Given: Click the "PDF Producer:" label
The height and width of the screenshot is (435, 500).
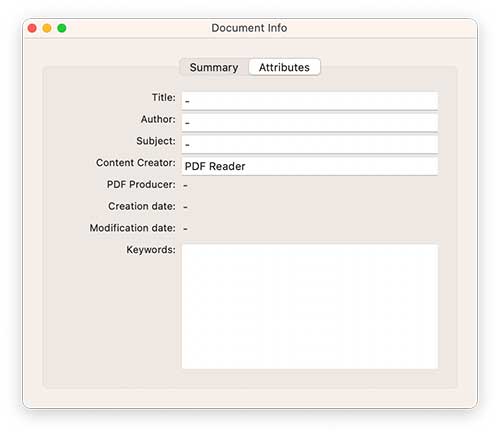Looking at the screenshot, I should [x=141, y=184].
